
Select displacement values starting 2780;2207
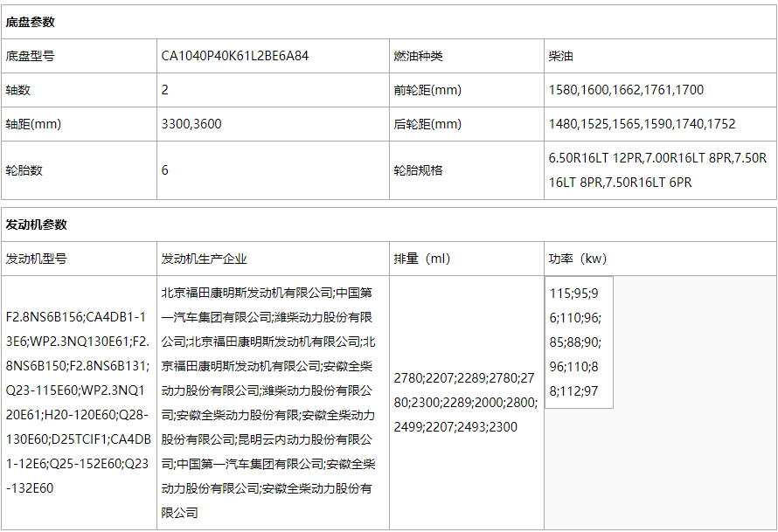point(465,402)
